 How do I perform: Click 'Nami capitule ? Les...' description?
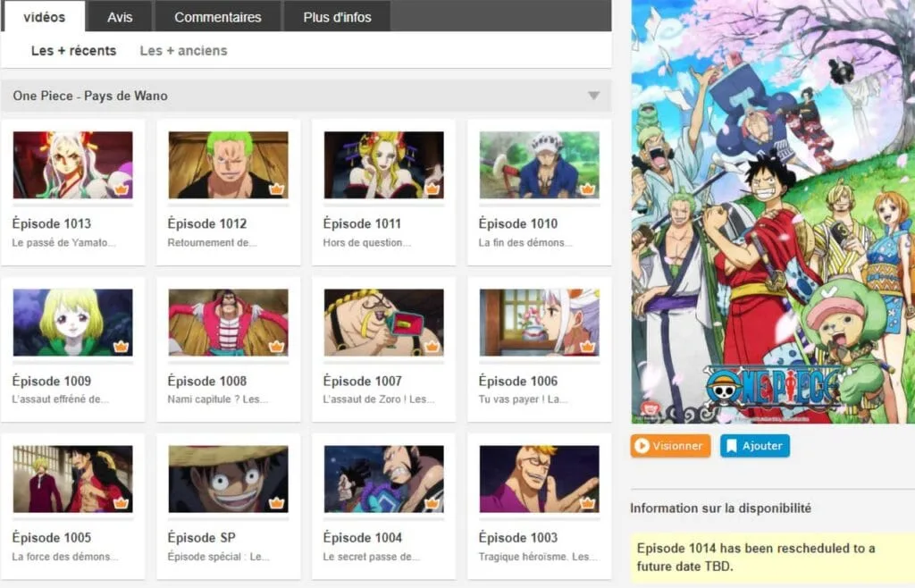pyautogui.click(x=218, y=399)
